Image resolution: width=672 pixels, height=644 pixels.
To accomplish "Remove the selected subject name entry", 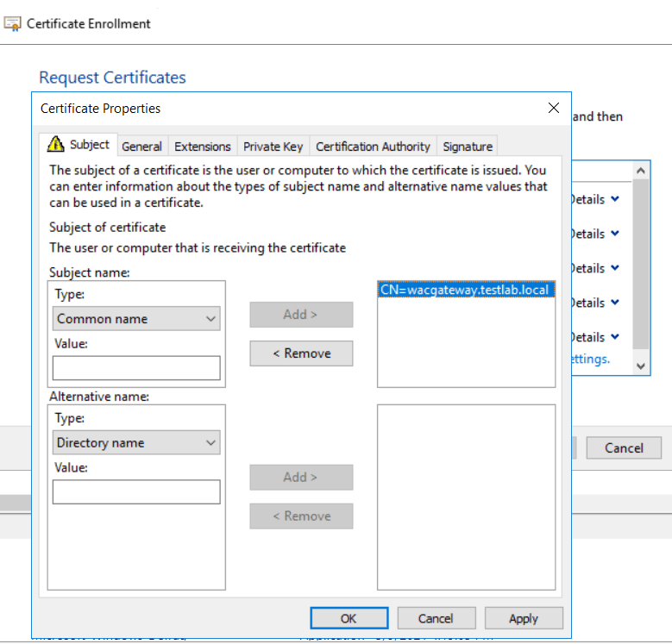I will [301, 353].
